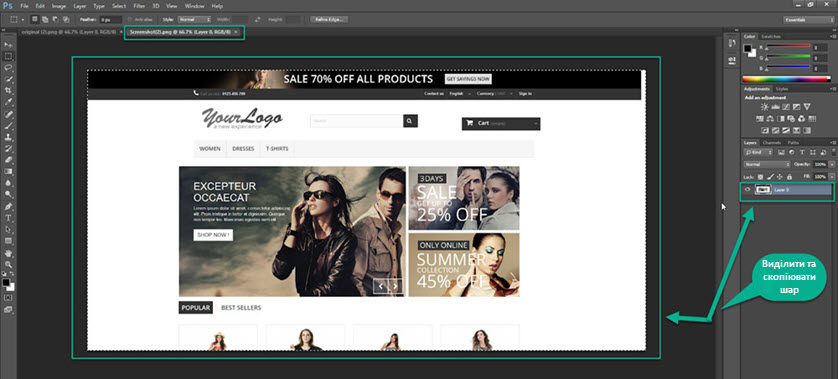Add a Curves adjustment
Screen dimensions: 838x379
(x=786, y=107)
